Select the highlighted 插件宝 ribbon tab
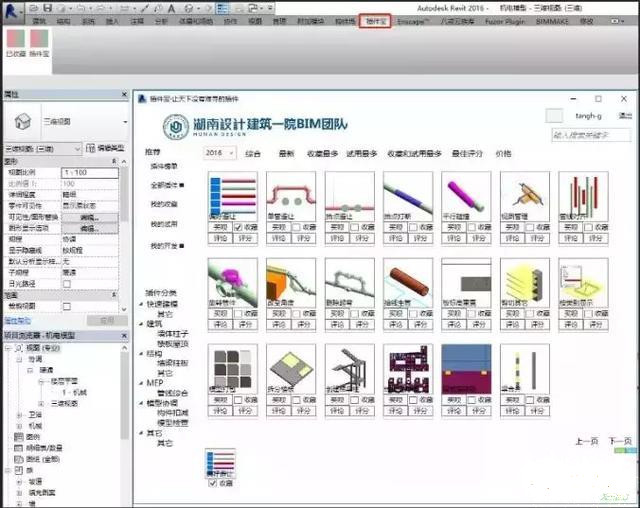 (376, 21)
